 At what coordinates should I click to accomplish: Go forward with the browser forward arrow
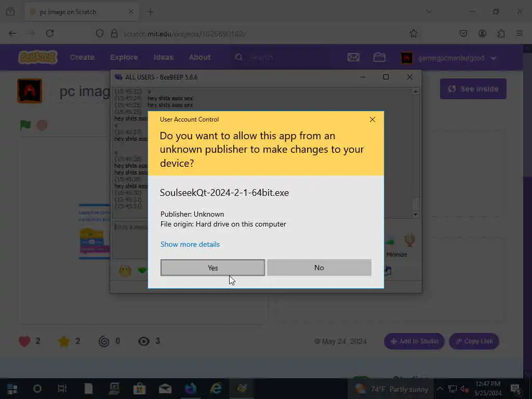[x=31, y=33]
